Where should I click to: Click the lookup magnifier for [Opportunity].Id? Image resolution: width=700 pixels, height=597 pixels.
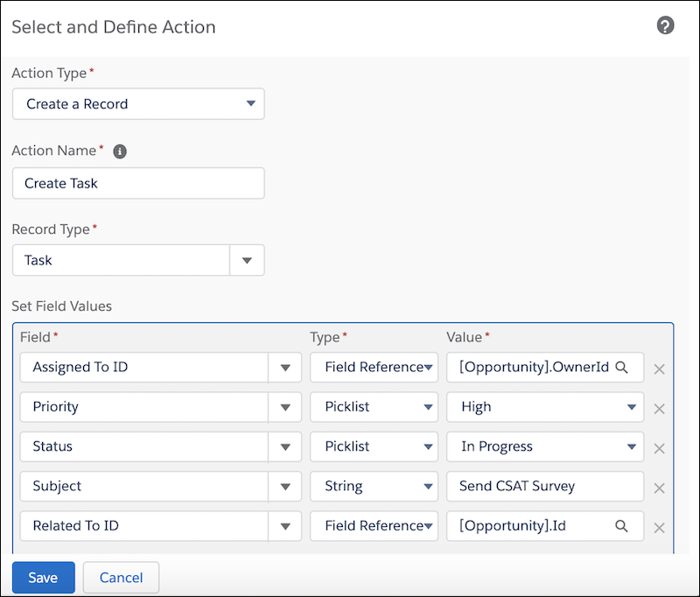pyautogui.click(x=621, y=526)
